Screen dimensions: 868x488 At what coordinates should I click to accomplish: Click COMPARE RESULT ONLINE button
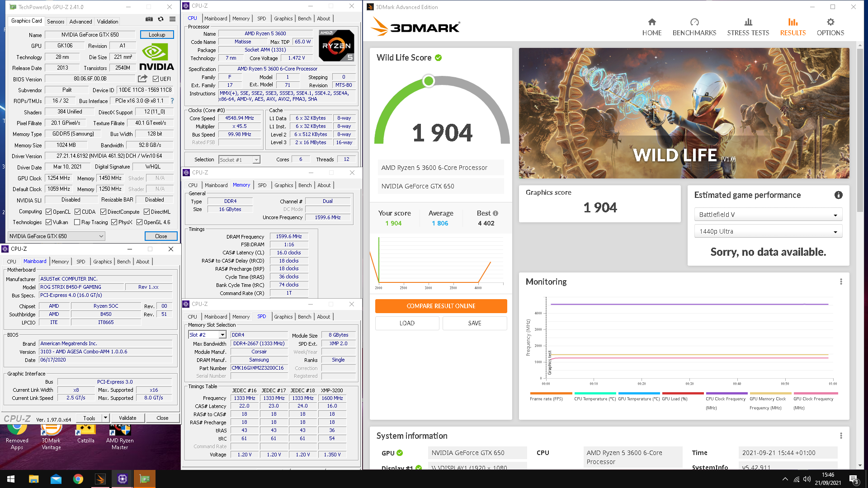click(x=441, y=306)
